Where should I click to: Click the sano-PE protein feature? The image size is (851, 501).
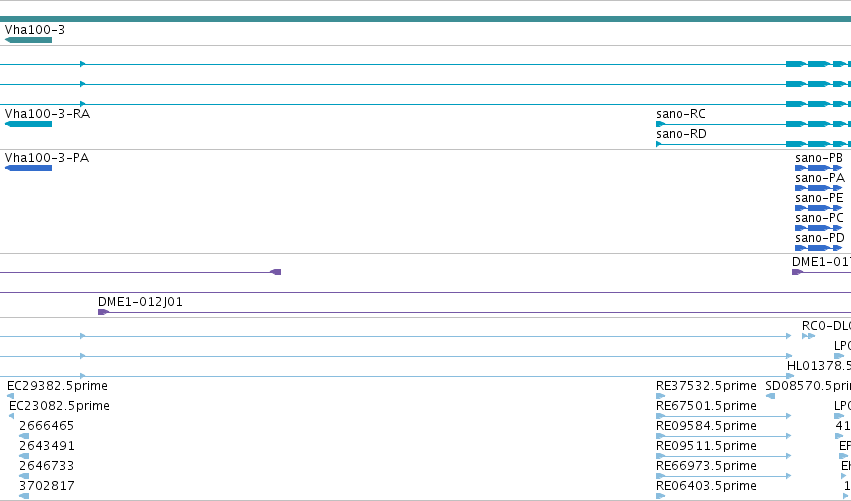pyautogui.click(x=818, y=208)
